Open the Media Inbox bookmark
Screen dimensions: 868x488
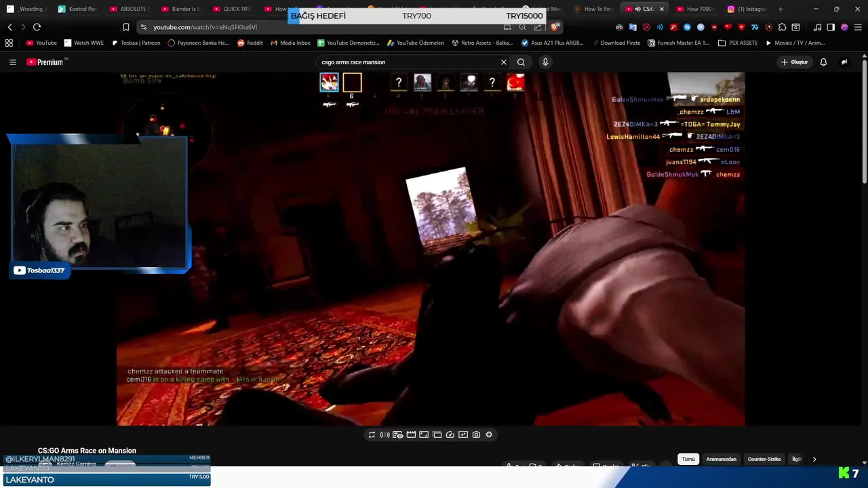(x=290, y=43)
